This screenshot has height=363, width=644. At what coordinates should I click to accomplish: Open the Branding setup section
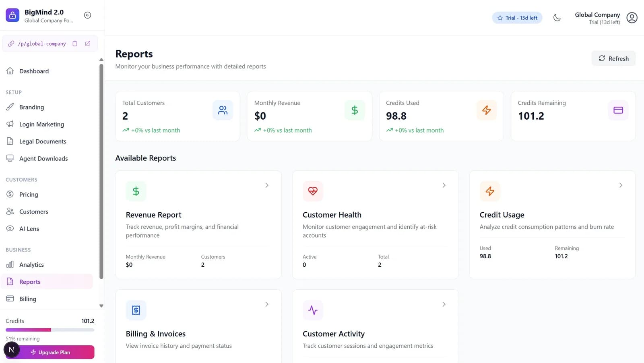click(x=31, y=107)
